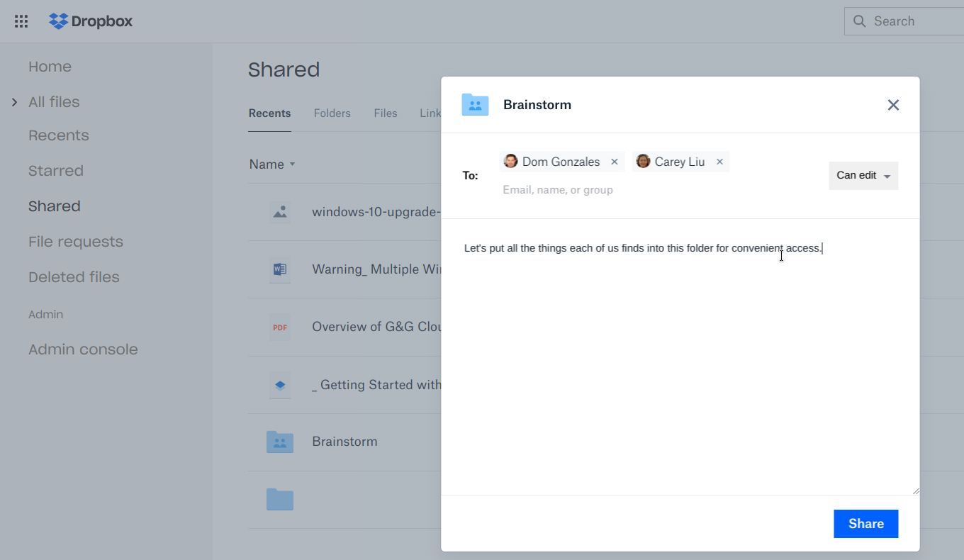Screen dimensions: 964x560
Task: Open the Admin console from the sidebar
Action: tap(83, 349)
